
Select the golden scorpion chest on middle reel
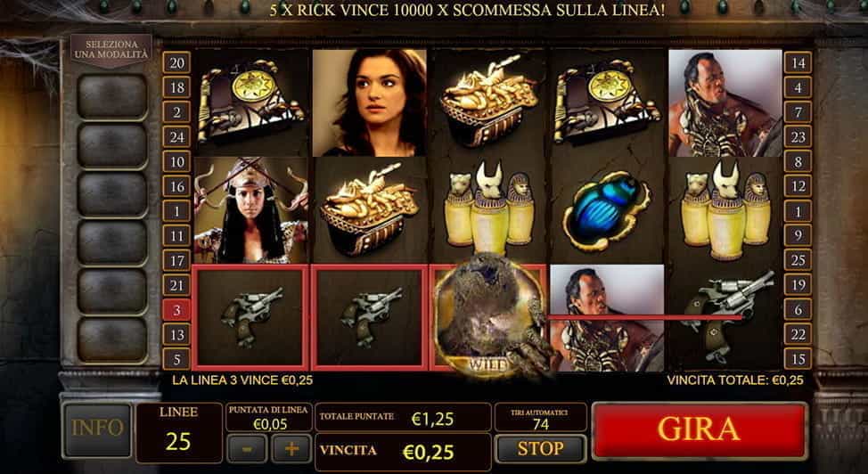click(489, 103)
